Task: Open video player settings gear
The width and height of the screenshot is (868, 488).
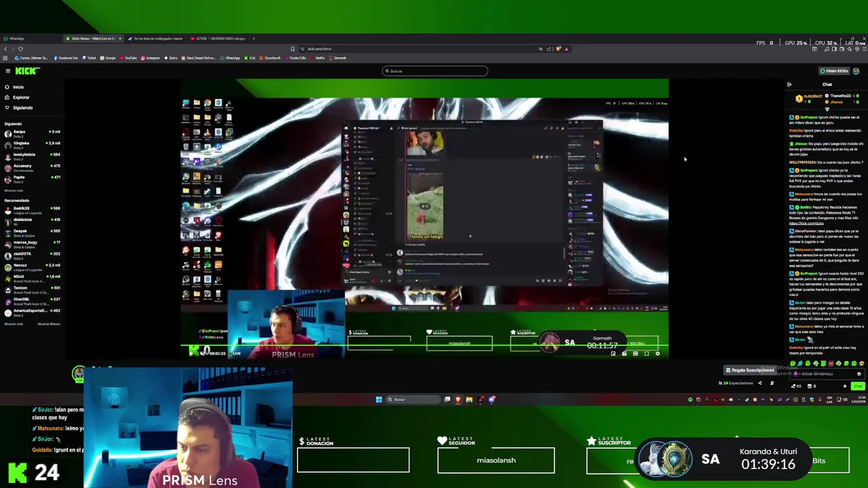Action: (658, 353)
